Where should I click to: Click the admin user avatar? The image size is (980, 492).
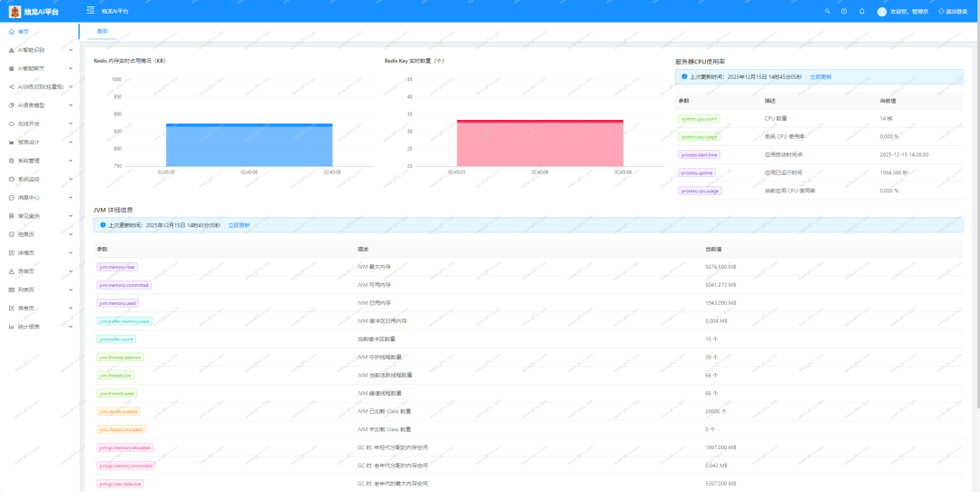pos(882,11)
